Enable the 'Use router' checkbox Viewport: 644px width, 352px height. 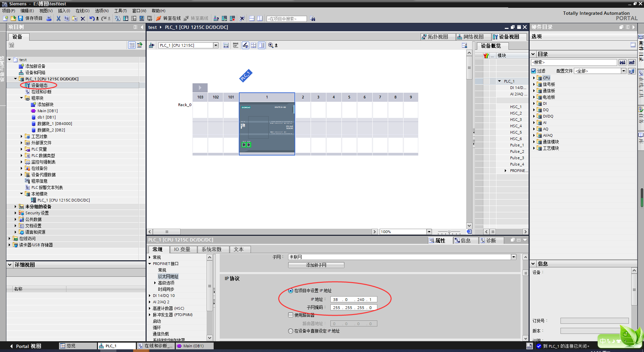click(290, 315)
